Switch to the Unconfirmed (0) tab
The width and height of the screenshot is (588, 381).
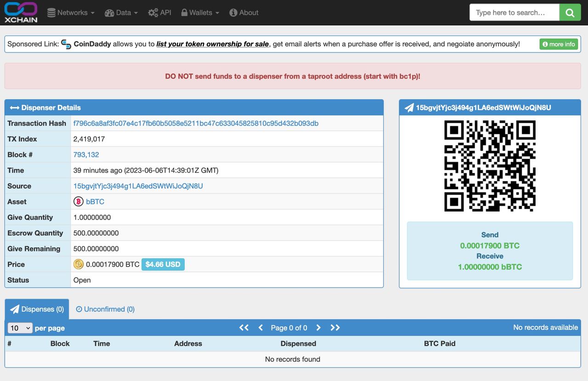(x=105, y=309)
